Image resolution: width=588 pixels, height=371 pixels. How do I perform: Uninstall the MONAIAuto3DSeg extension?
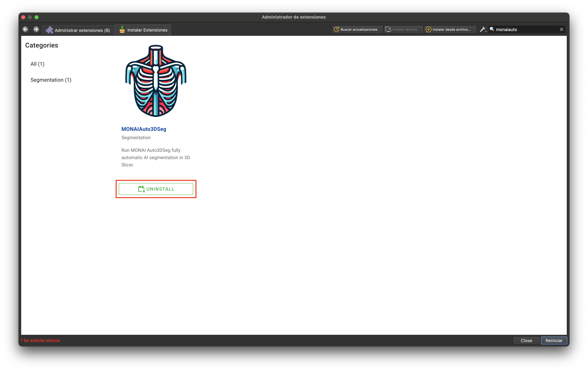tap(156, 189)
